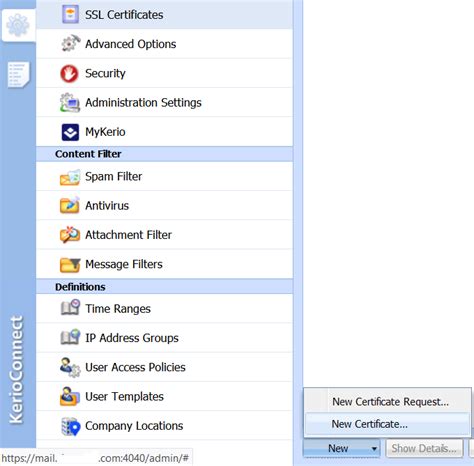This screenshot has height=466, width=474.
Task: Click the Antivirus folder icon
Action: pos(70,205)
